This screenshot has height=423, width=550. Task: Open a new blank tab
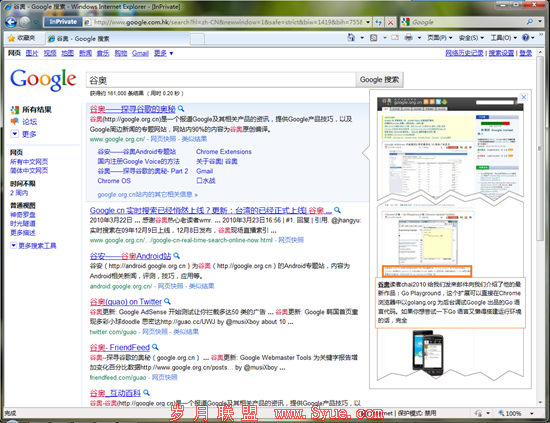pos(197,39)
